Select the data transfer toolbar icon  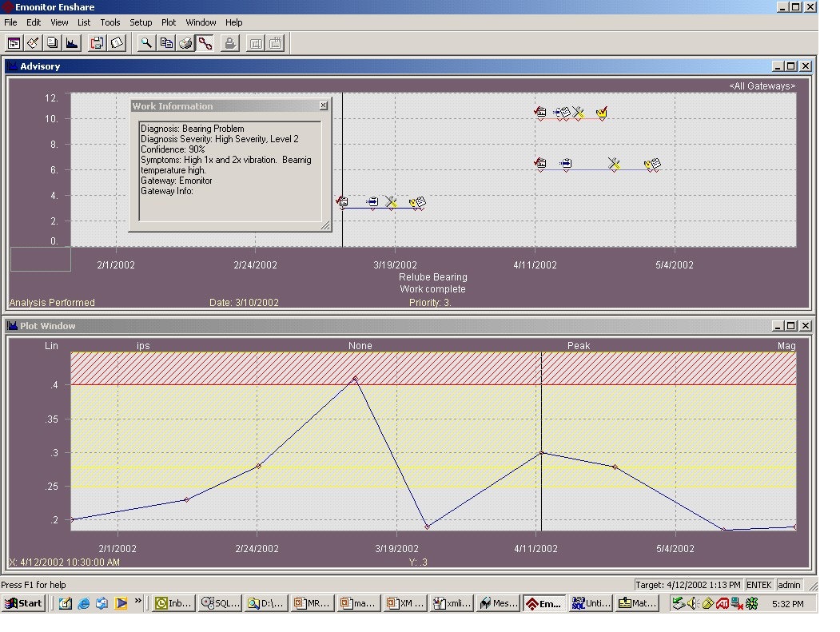coord(98,43)
